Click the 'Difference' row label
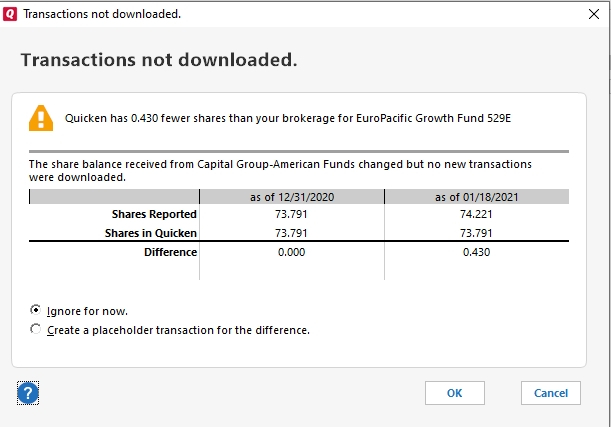The image size is (611, 427). click(x=170, y=252)
